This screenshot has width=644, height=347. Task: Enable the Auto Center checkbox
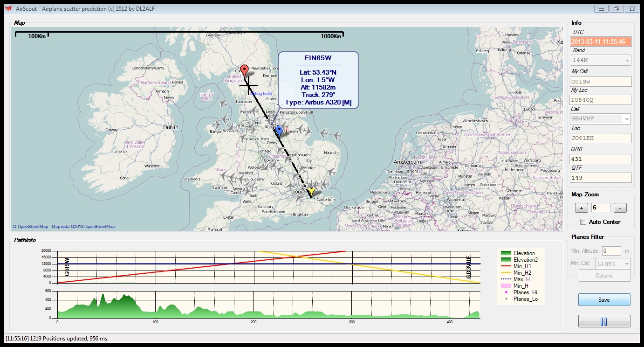[583, 222]
